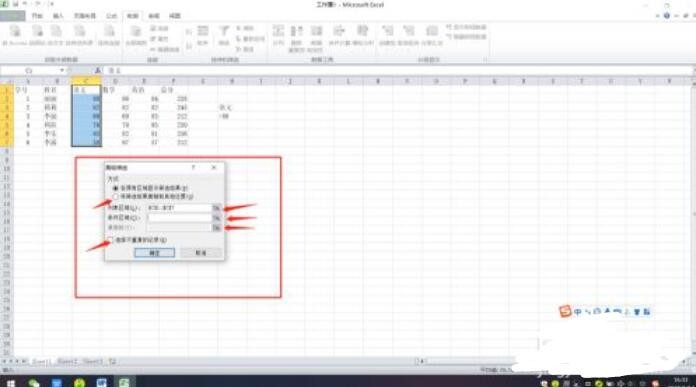Screen dimensions: 696x387
Task: Click the Text to Columns icon
Action: pos(278,31)
